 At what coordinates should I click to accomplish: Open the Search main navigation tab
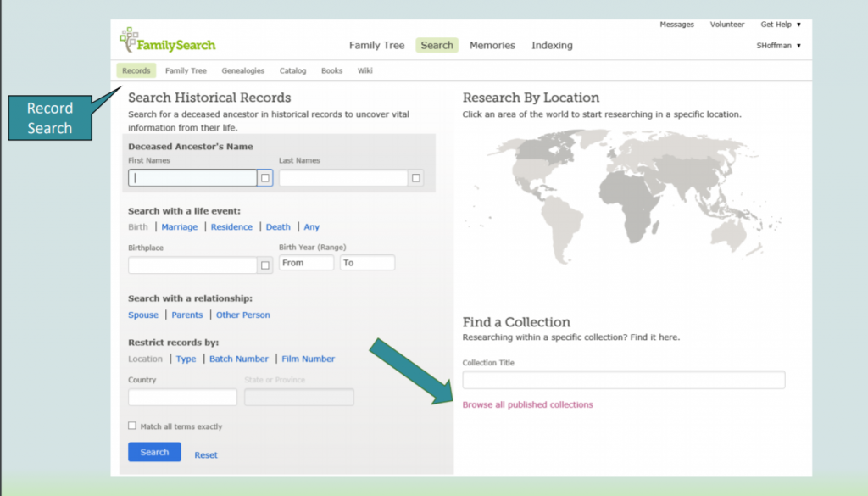(437, 46)
